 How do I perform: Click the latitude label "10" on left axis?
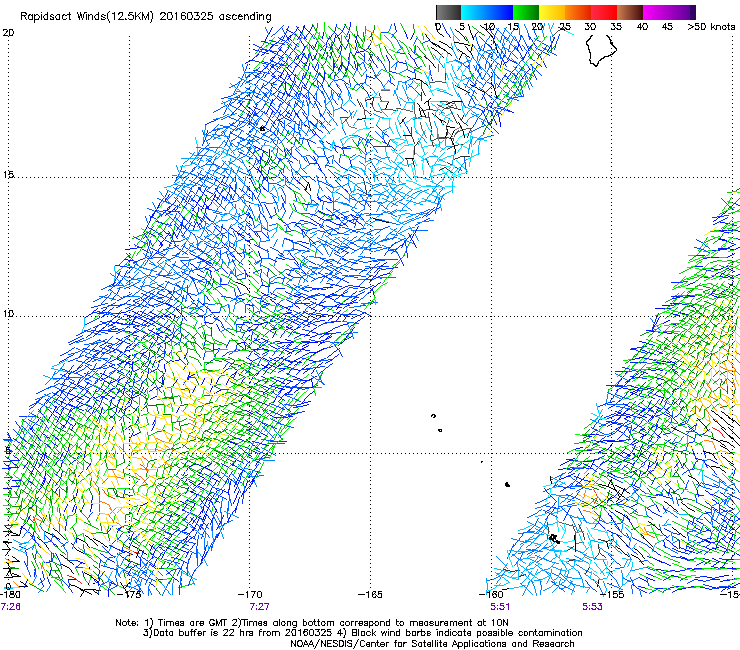tap(8, 313)
